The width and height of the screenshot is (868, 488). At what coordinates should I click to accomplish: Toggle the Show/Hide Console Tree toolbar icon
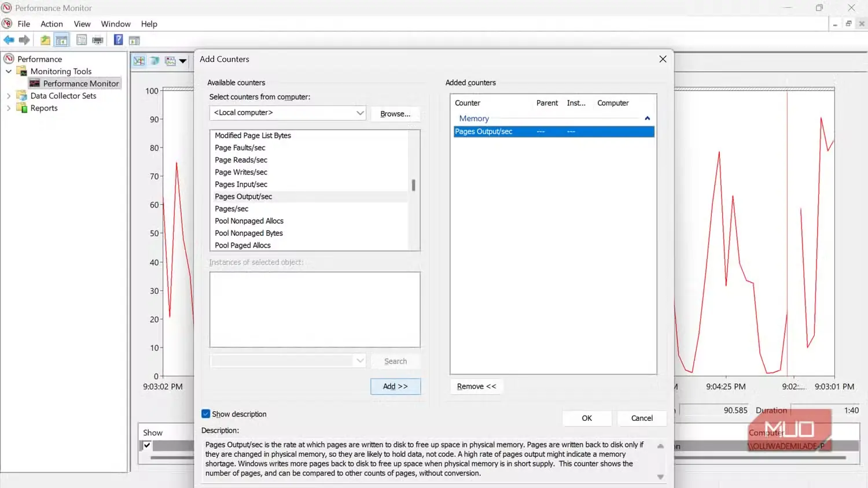click(61, 40)
